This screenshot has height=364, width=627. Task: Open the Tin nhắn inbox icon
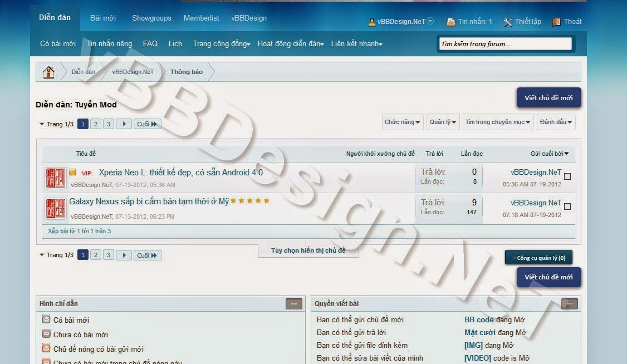pyautogui.click(x=450, y=22)
